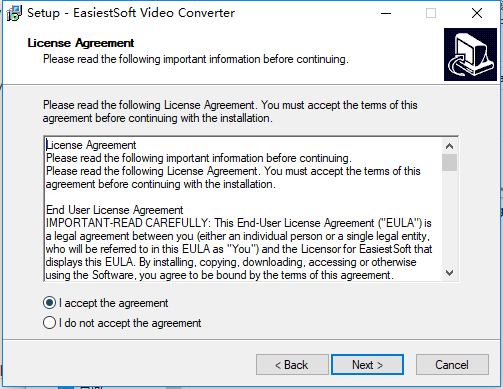
Task: Click the scrollbar track below the thumb
Action: (x=449, y=218)
